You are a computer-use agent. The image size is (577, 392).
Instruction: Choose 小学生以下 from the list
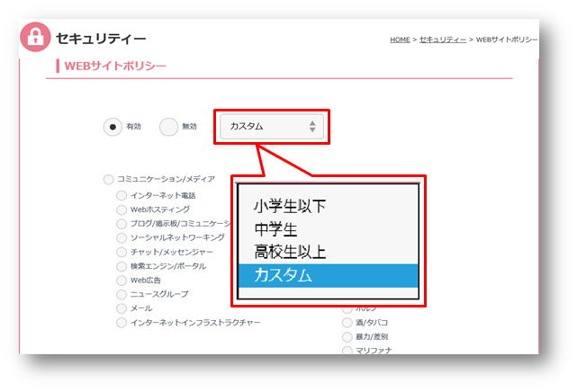289,206
